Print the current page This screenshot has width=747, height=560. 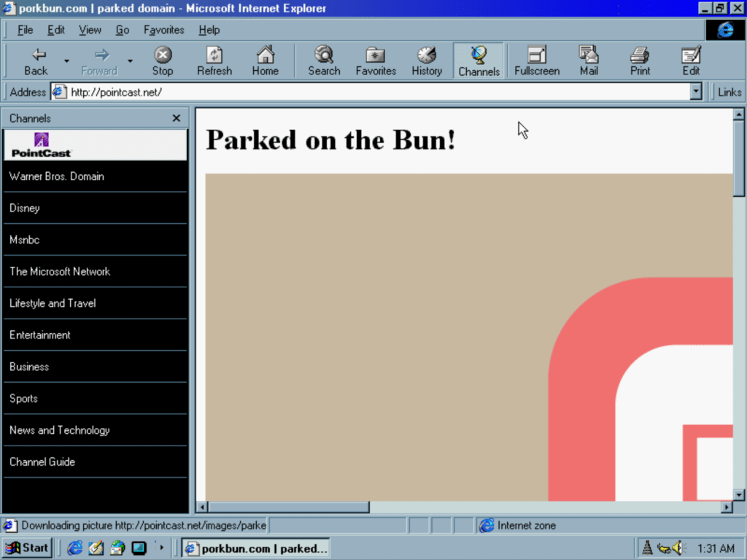(640, 61)
